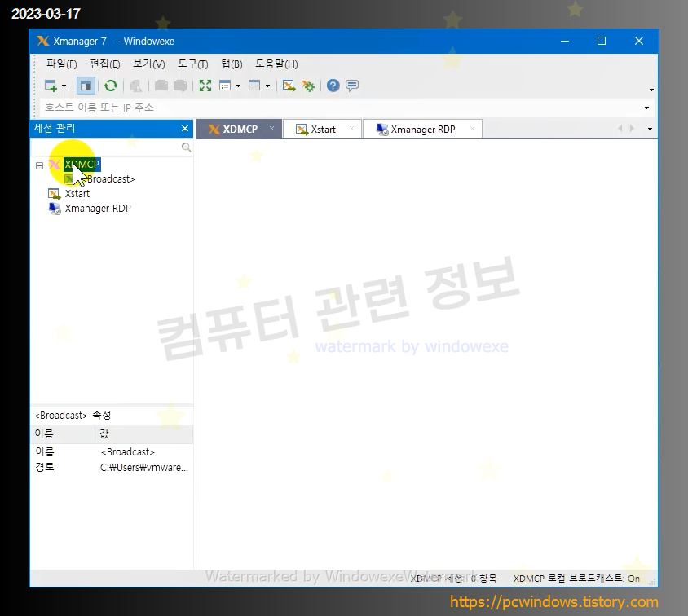Close the Xstart tab
The width and height of the screenshot is (688, 616).
point(351,129)
